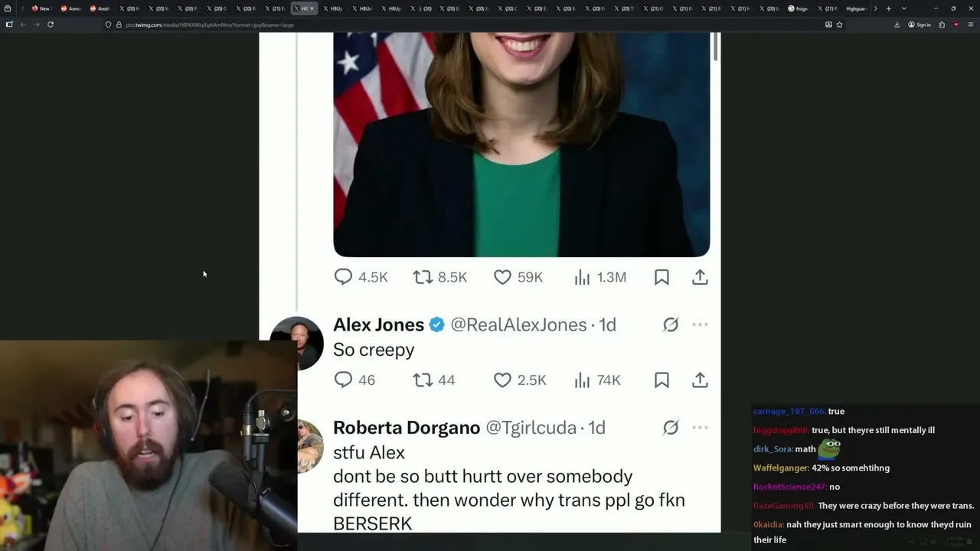The image size is (980, 551).
Task: Click Grok icon on Alex Jones' tweet
Action: point(671,324)
